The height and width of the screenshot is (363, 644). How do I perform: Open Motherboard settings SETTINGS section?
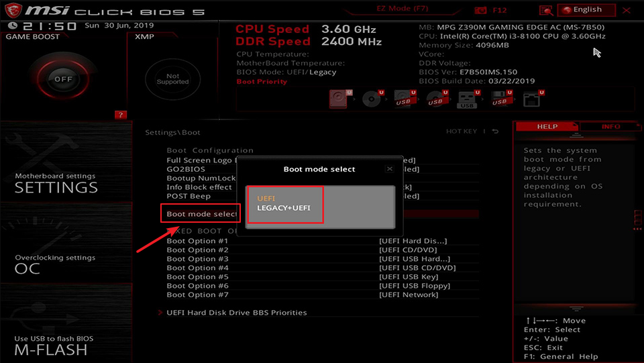pos(66,162)
